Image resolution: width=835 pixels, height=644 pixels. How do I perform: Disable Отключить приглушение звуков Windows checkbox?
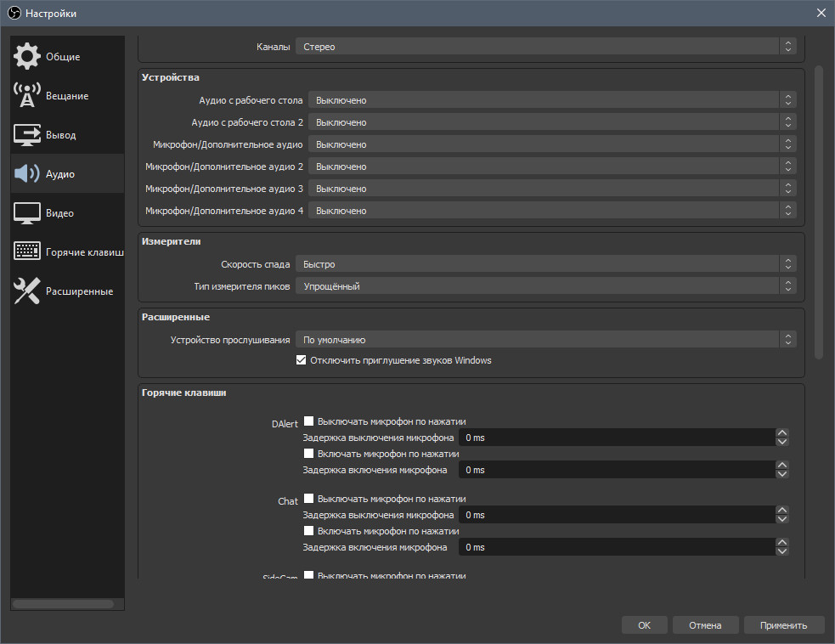pyautogui.click(x=301, y=360)
